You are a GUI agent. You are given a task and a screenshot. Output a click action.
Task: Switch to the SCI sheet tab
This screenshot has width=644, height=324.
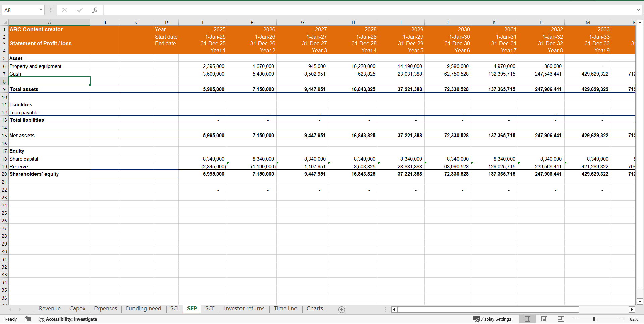click(x=174, y=309)
